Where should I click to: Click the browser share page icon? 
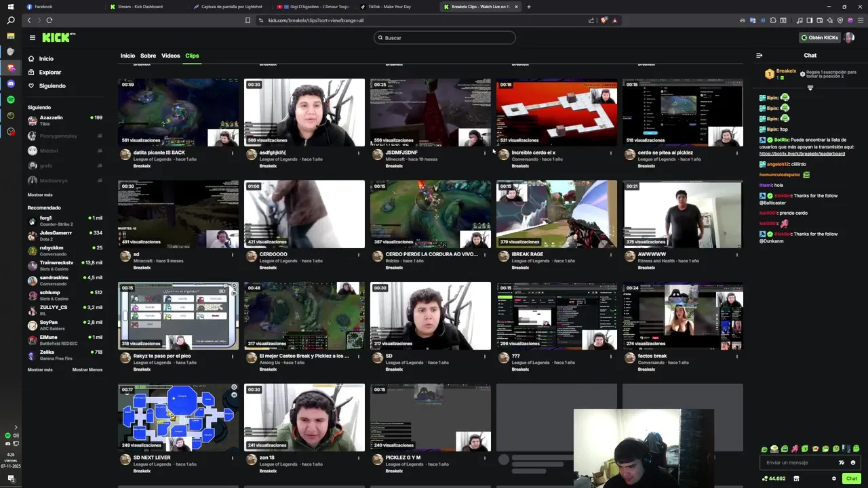592,20
